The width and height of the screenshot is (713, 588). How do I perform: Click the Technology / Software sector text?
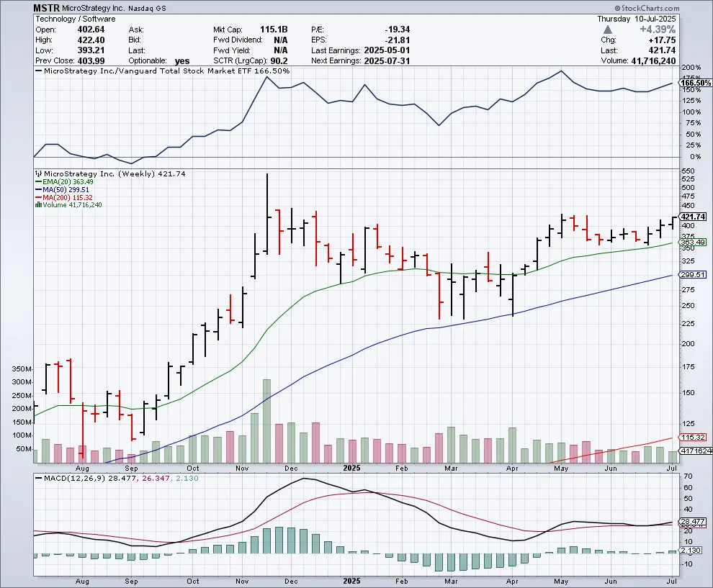pos(76,19)
